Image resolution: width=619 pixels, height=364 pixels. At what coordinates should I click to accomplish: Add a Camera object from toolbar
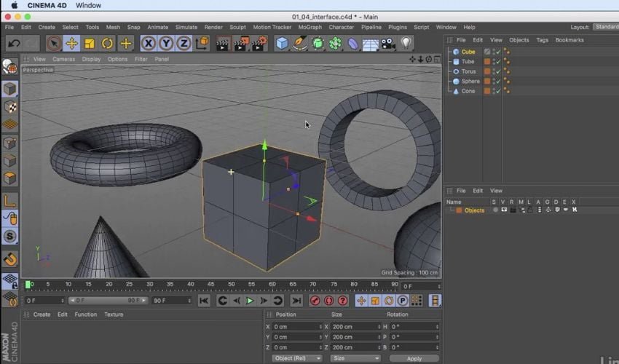388,44
